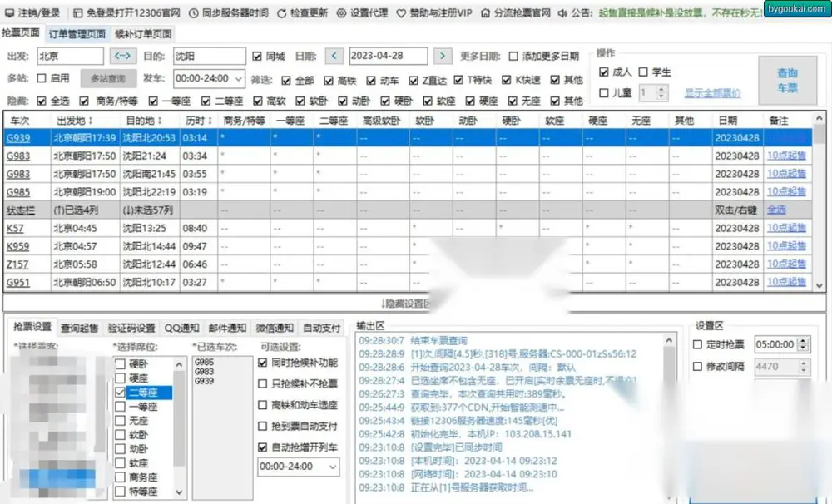The height and width of the screenshot is (504, 832).
Task: Open 验证码设置 tab
Action: click(131, 328)
